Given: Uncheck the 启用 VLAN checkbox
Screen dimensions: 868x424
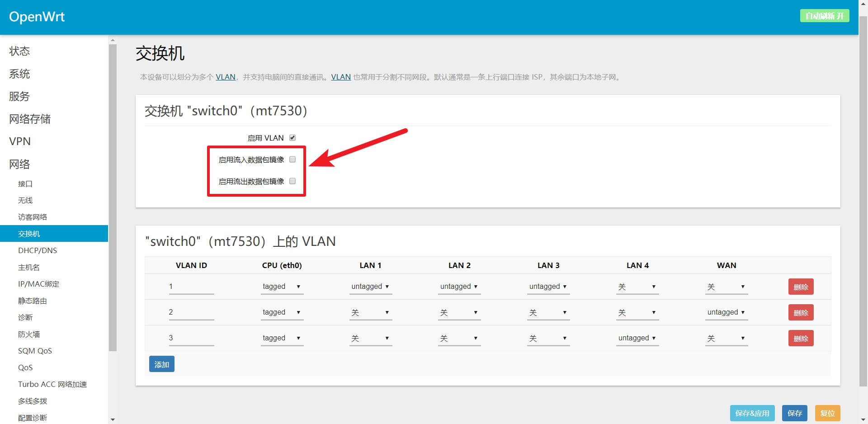Looking at the screenshot, I should pos(292,138).
